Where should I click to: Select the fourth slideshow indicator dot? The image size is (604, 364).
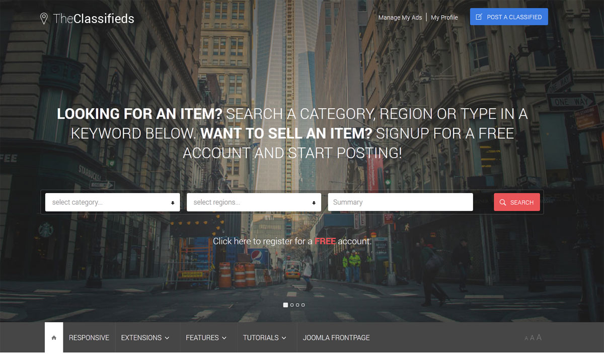click(x=303, y=305)
